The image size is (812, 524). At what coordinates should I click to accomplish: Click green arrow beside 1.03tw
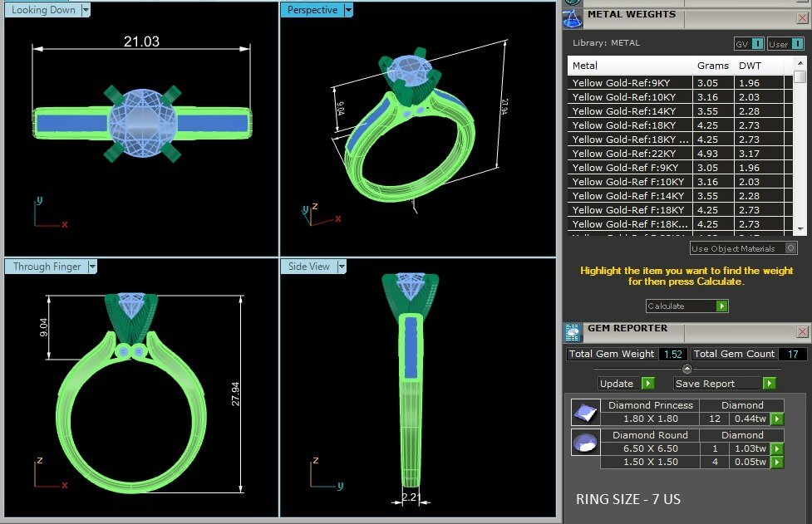coord(777,448)
